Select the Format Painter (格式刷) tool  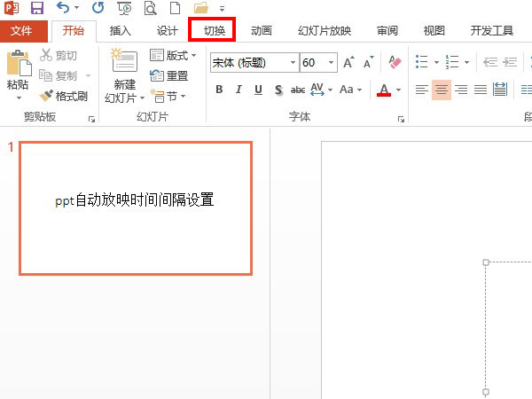[x=65, y=95]
